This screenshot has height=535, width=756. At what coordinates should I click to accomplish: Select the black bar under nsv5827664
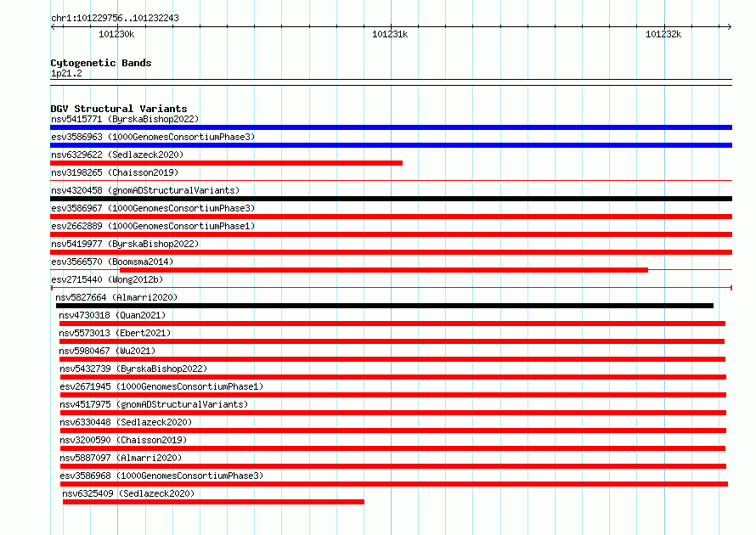(x=384, y=306)
